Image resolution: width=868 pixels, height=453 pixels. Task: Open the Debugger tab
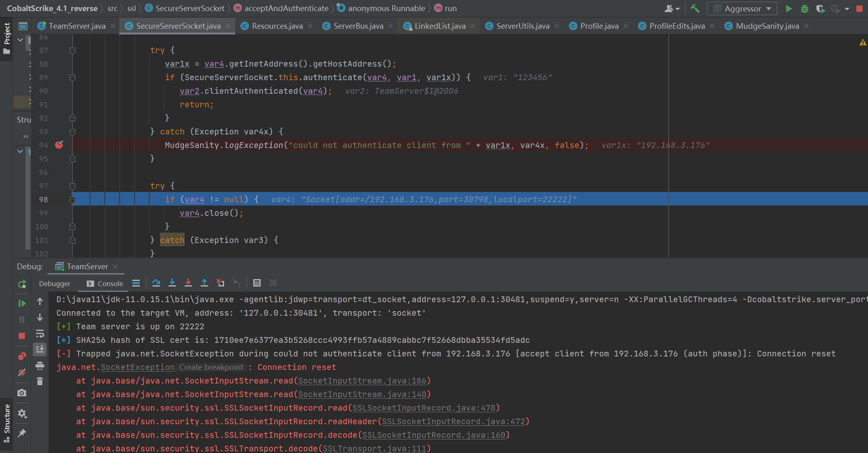55,284
